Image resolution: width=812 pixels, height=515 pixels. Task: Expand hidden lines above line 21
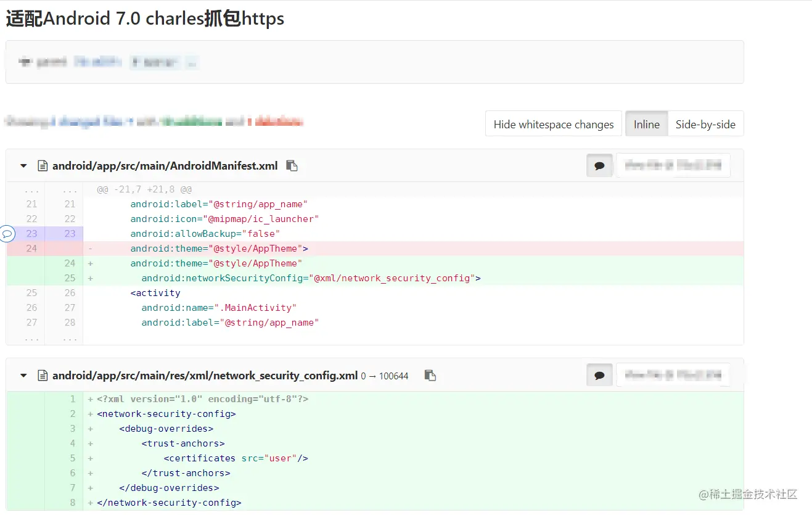[x=31, y=190]
